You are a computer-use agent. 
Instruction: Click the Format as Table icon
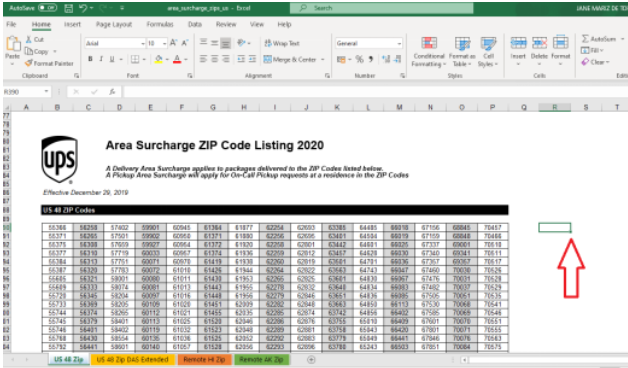coord(462,43)
